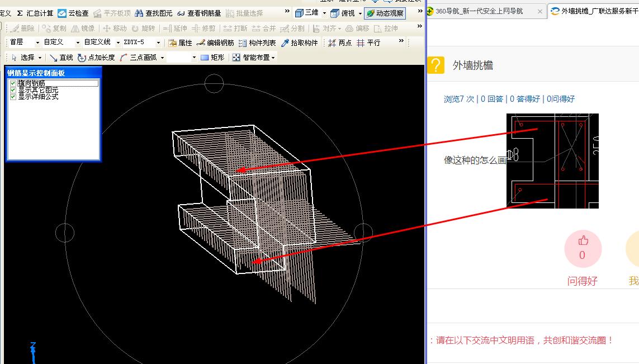Image resolution: width=639 pixels, height=364 pixels.
Task: Toggle the 横向钢筋 checkbox
Action: pyautogui.click(x=13, y=83)
